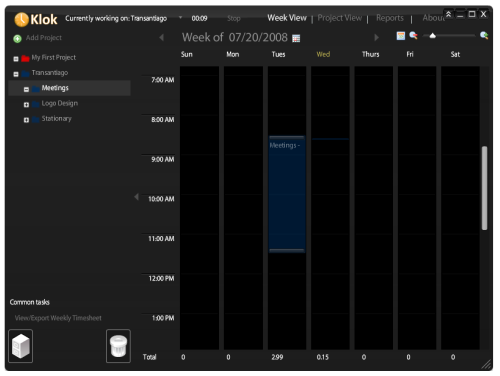Click the Tues column header
500x376 pixels.
click(278, 54)
